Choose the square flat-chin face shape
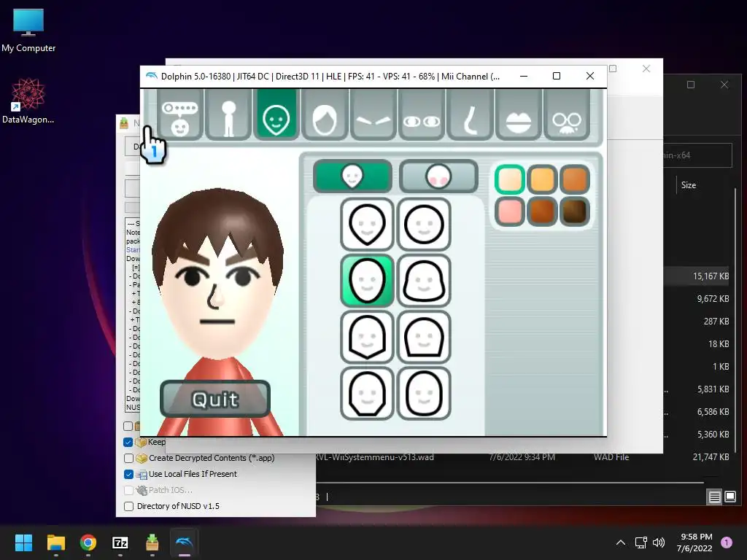 coord(424,337)
